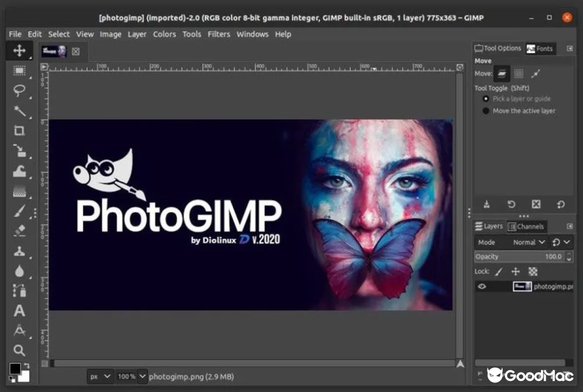Open the Layer menu
This screenshot has height=392, width=583.
tap(137, 34)
